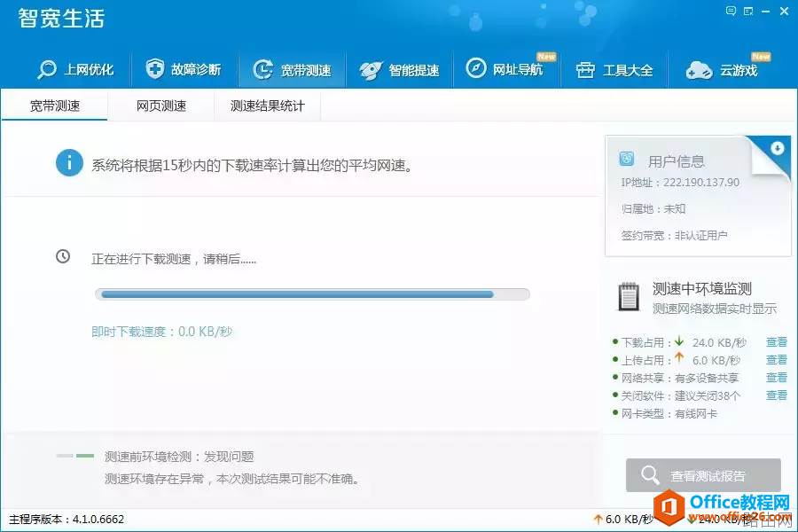Open the title bar menu icon
This screenshot has width=798, height=532.
tap(748, 11)
